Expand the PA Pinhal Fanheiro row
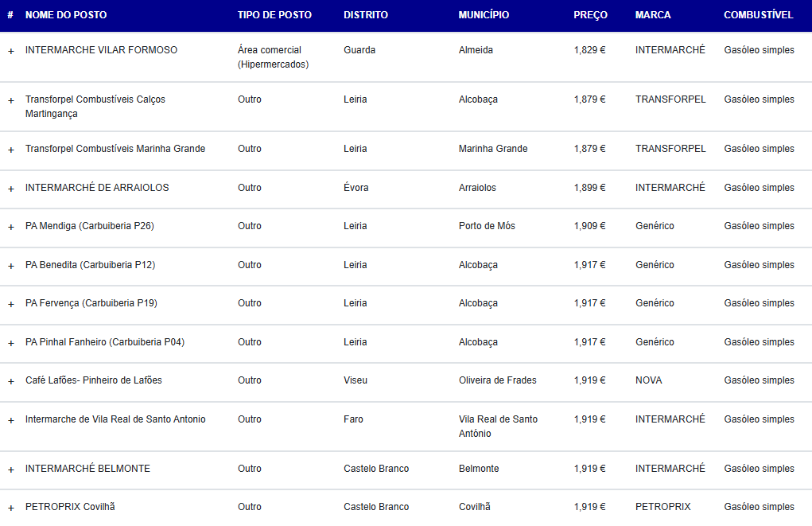 [x=11, y=343]
